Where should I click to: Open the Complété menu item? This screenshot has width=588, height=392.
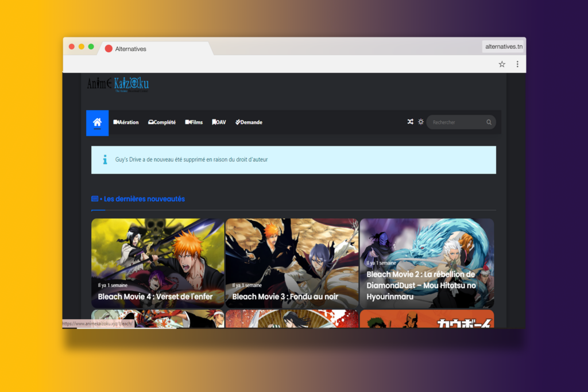(x=162, y=122)
